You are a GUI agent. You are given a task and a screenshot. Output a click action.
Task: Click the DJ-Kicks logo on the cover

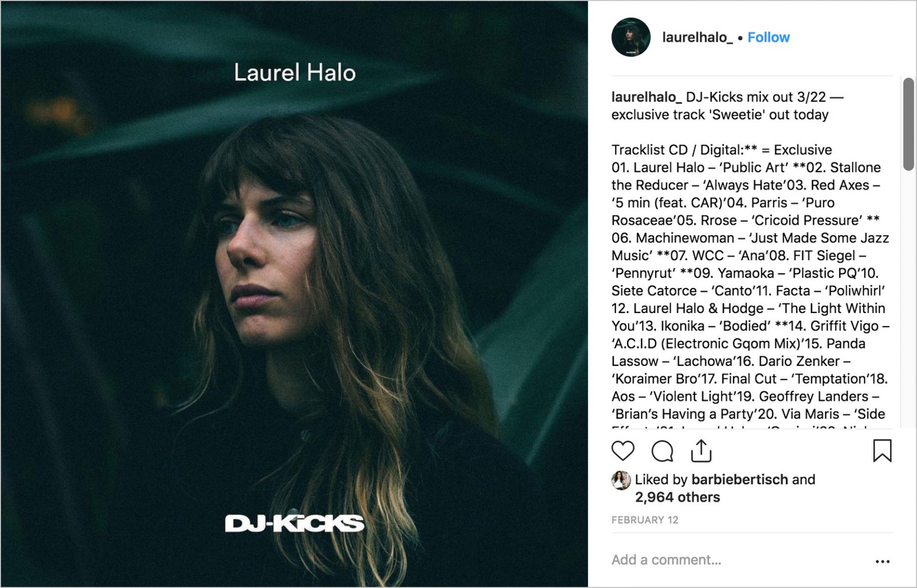(294, 523)
